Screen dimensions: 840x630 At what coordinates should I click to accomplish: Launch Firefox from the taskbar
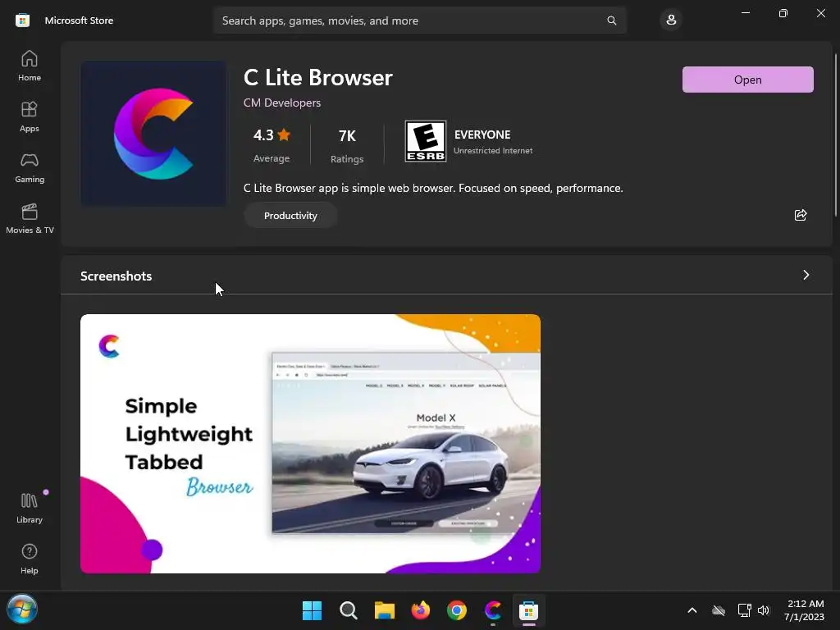click(421, 610)
